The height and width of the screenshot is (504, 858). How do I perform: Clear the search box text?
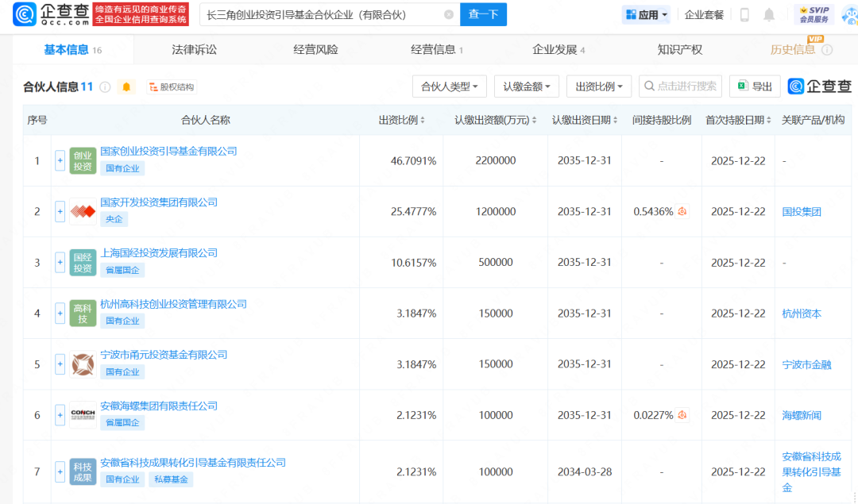tap(449, 14)
